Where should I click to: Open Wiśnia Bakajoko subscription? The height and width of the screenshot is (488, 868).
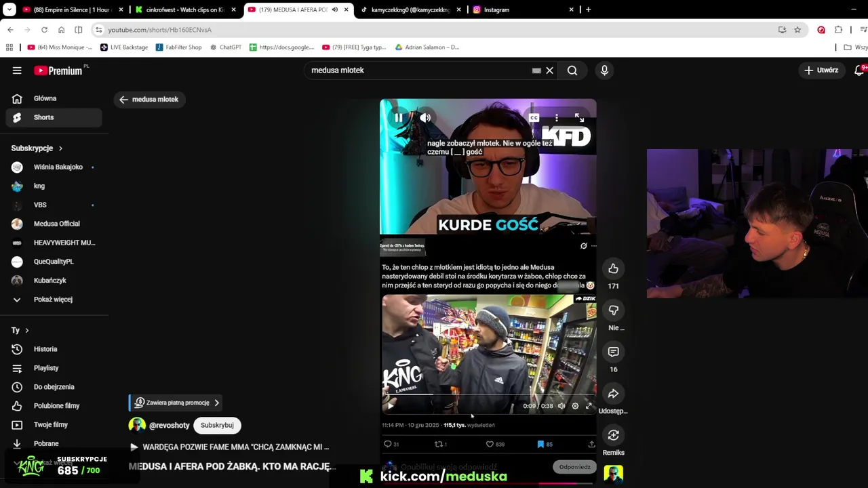click(x=54, y=167)
